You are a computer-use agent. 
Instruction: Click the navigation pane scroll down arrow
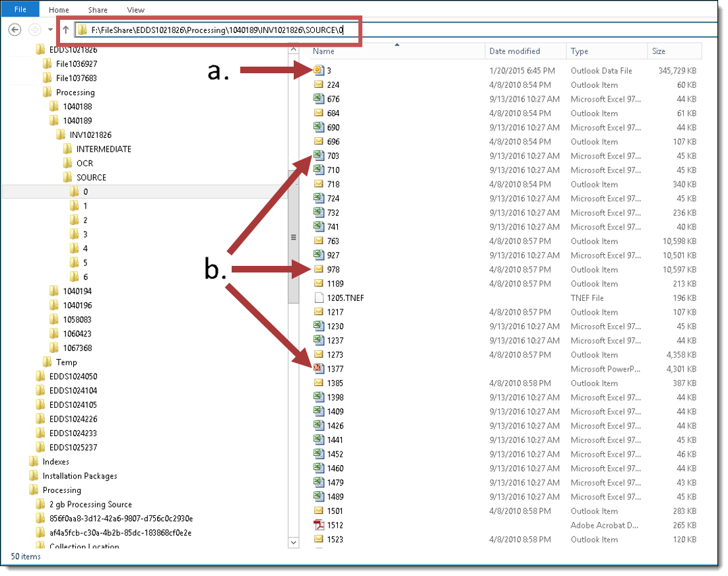point(294,542)
